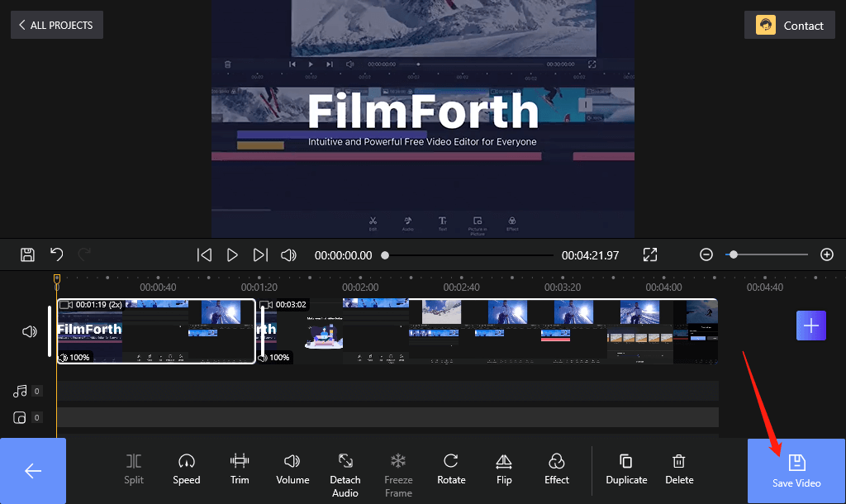Click the second clip's 100% volume badge
This screenshot has height=504, width=846.
[x=275, y=357]
